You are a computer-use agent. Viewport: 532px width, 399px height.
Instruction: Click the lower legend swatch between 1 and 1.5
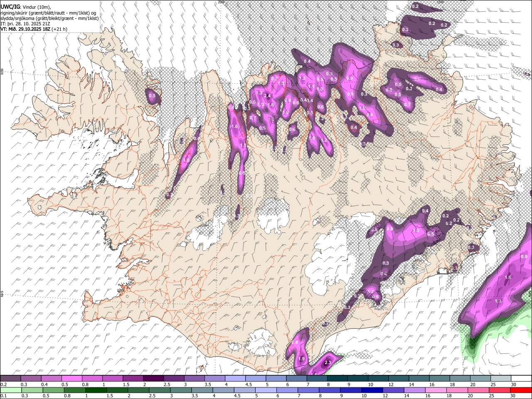(96, 390)
